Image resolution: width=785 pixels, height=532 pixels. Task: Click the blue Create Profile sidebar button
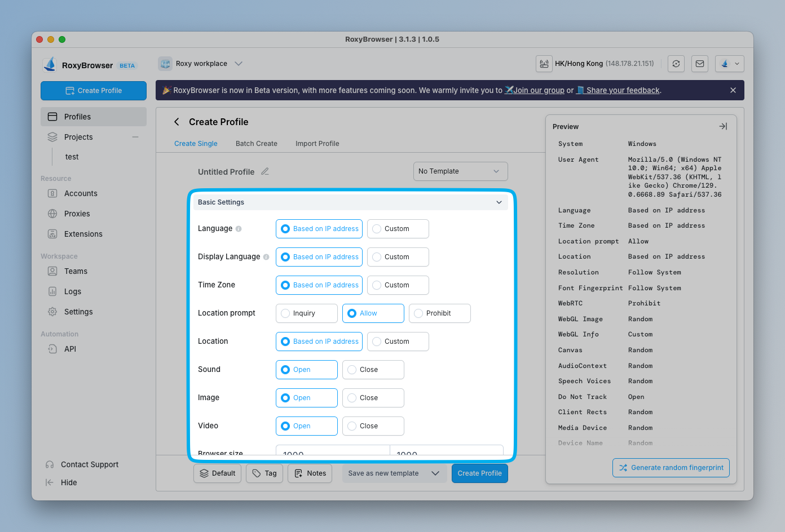94,91
